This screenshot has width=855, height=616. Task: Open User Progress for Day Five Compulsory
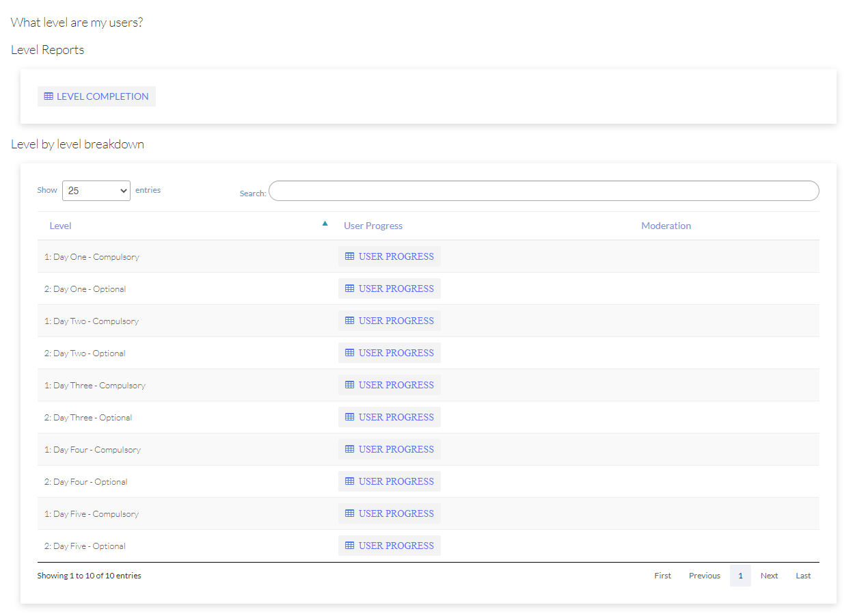[390, 513]
